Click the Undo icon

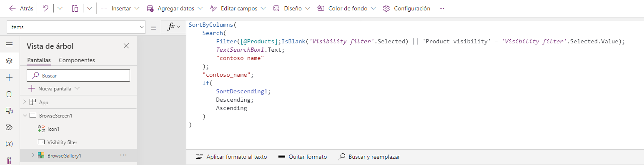pyautogui.click(x=45, y=8)
